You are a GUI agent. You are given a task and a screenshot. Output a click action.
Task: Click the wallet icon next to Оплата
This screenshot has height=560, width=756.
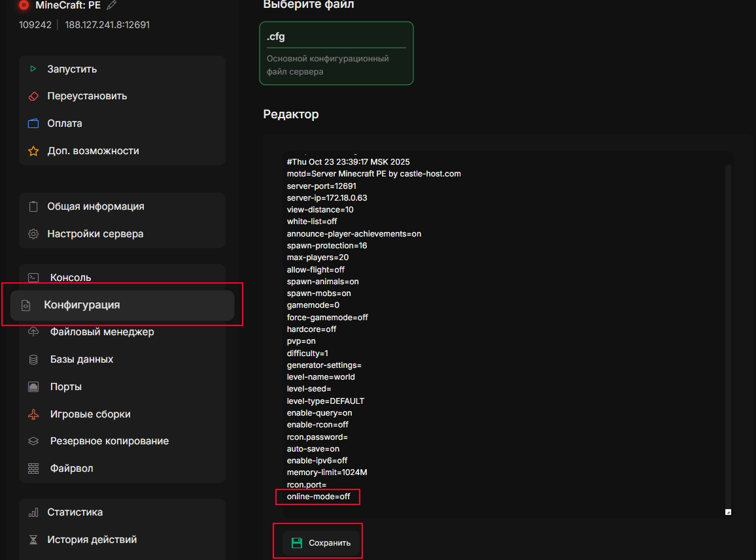click(33, 124)
